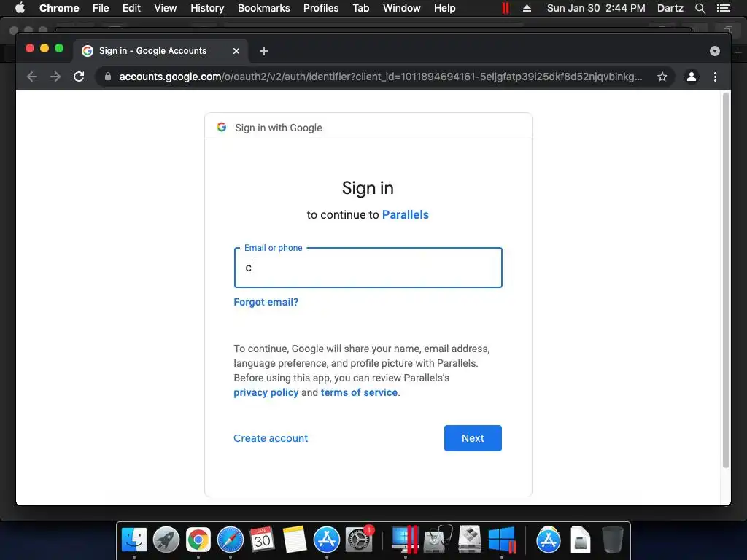Click the Create account link
747x560 pixels.
coord(271,438)
